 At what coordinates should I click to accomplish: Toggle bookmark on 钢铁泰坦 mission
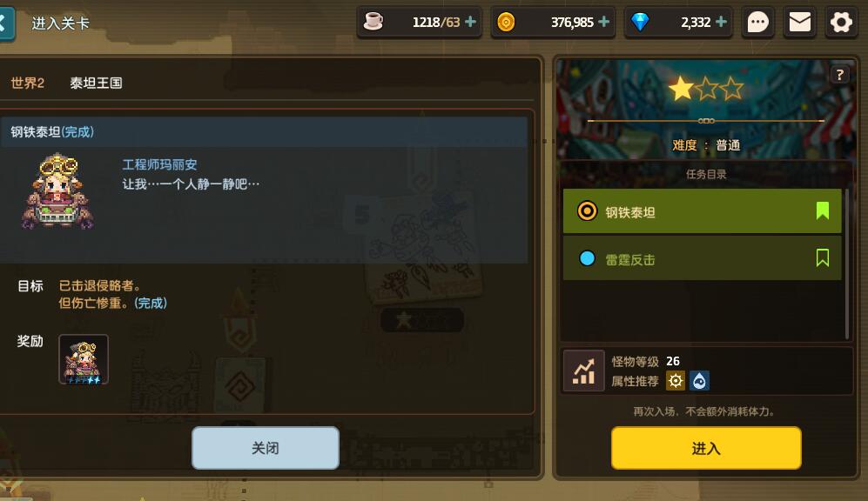(822, 210)
